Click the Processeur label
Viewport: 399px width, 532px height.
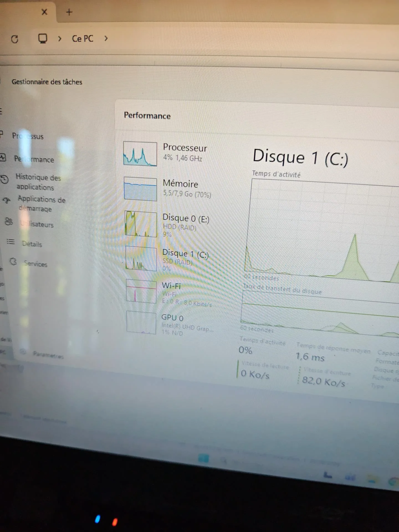pos(185,148)
